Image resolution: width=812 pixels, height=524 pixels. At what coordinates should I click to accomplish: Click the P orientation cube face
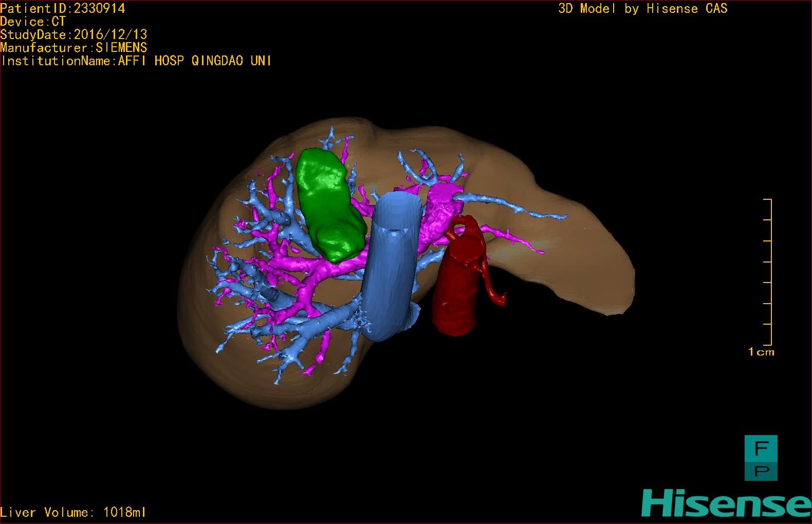point(761,472)
